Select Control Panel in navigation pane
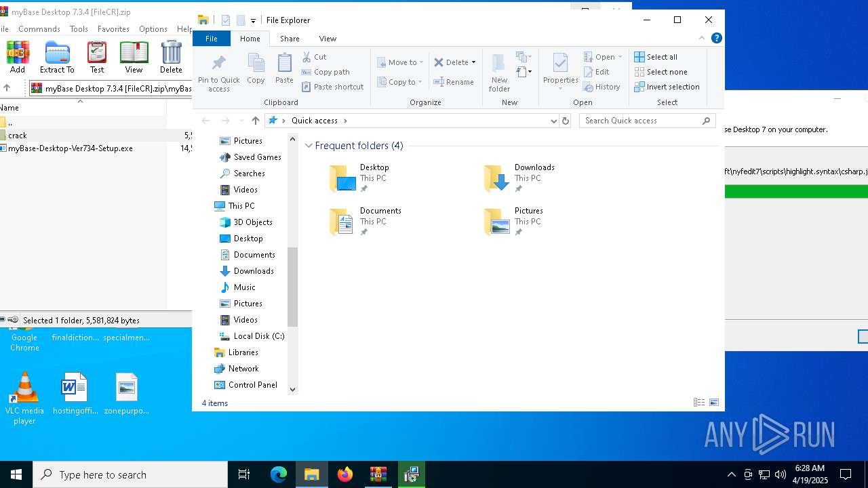The height and width of the screenshot is (488, 868). point(245,385)
